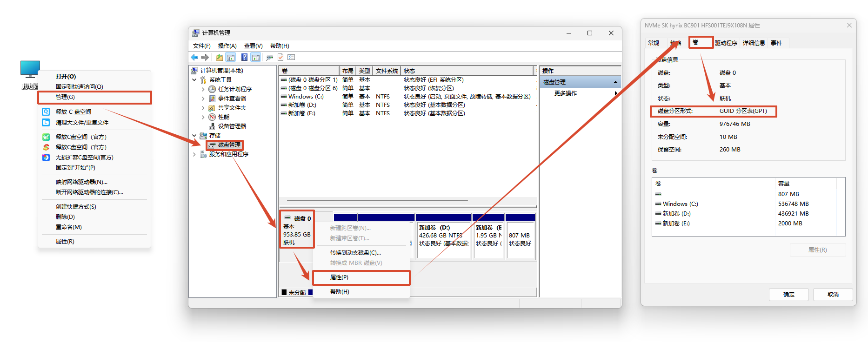Click the 服务和应用程序 icon in the tree
Screen dimensions: 868x342
coord(203,154)
